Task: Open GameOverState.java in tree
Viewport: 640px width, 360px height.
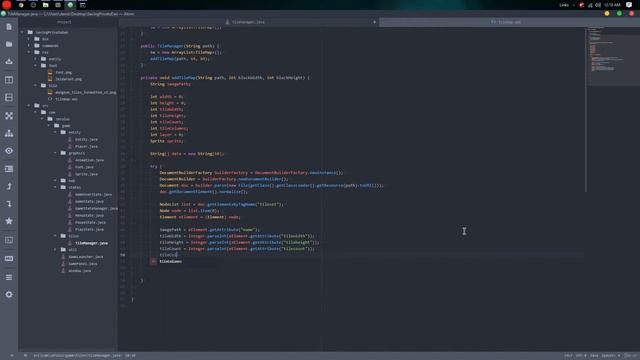Action: click(93, 194)
